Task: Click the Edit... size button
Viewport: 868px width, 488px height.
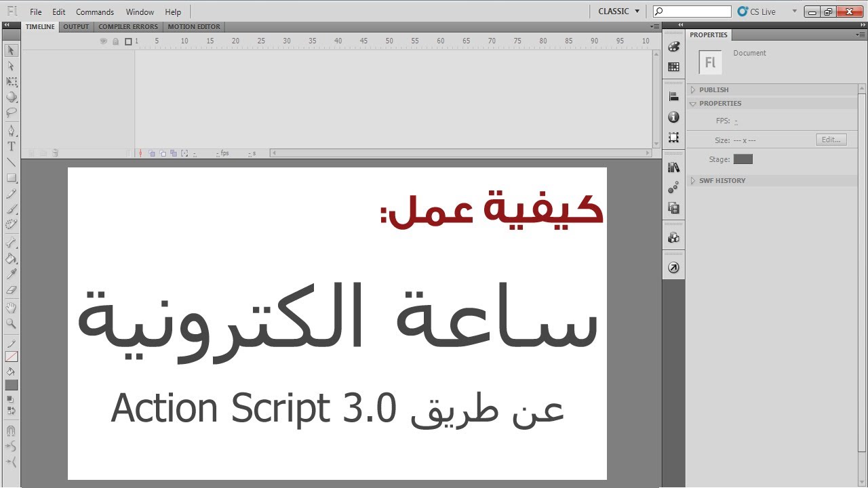Action: (831, 140)
